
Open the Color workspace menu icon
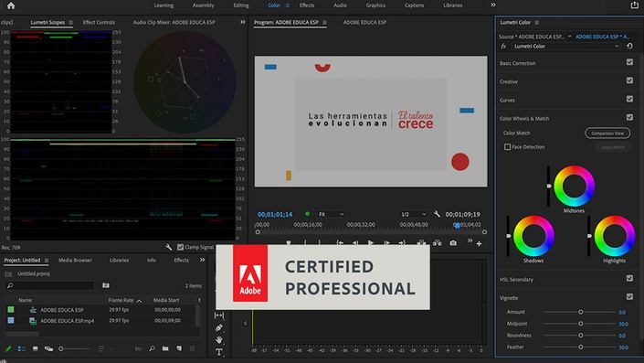pos(288,5)
